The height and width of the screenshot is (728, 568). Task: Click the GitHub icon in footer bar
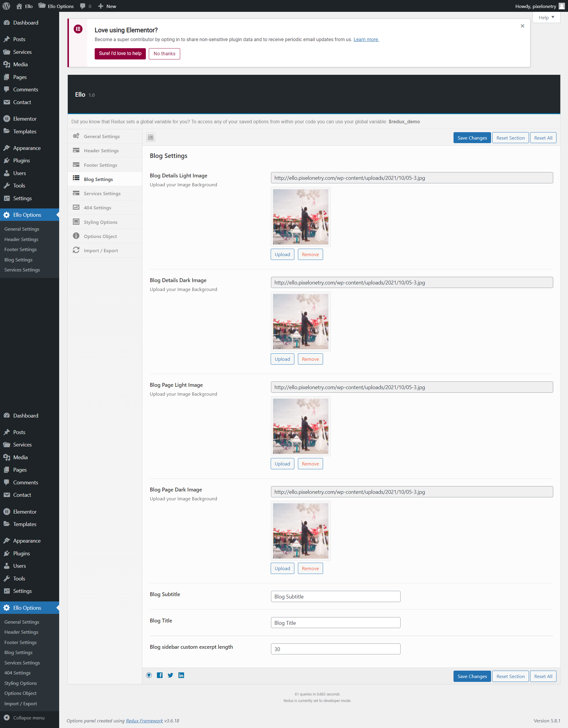149,675
